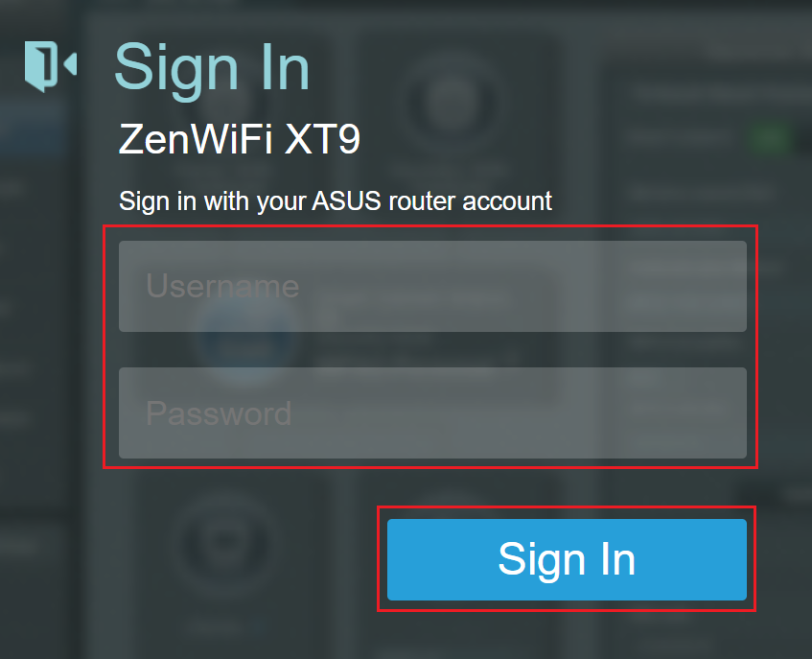Focus the Password input field
Viewport: 812px width, 659px height.
432,412
